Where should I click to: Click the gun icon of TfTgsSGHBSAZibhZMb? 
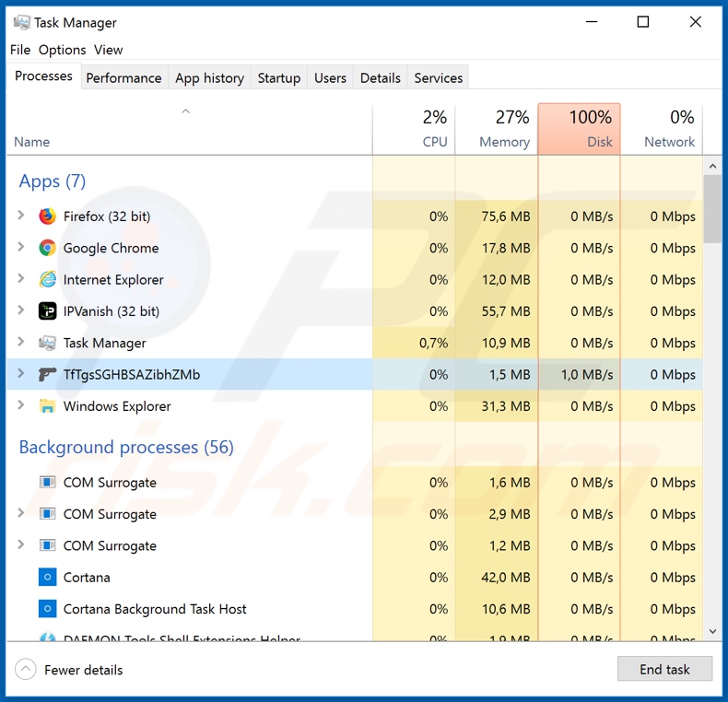(x=47, y=374)
